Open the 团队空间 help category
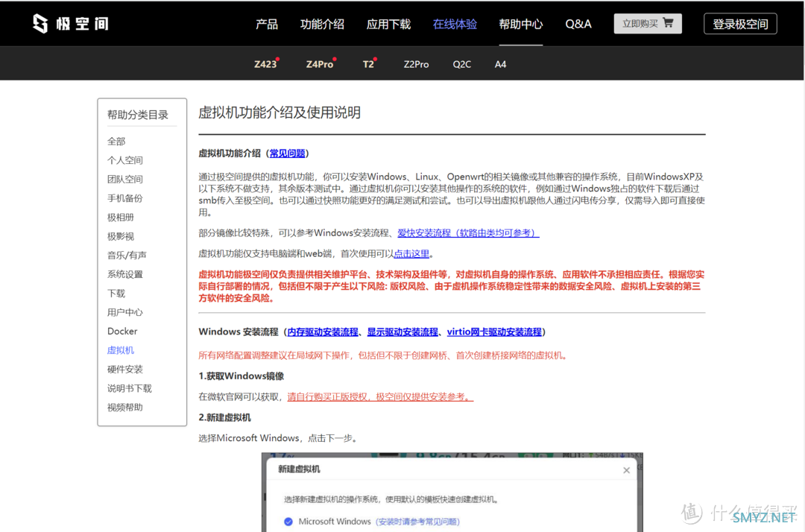Screen dimensions: 805x532 124,179
